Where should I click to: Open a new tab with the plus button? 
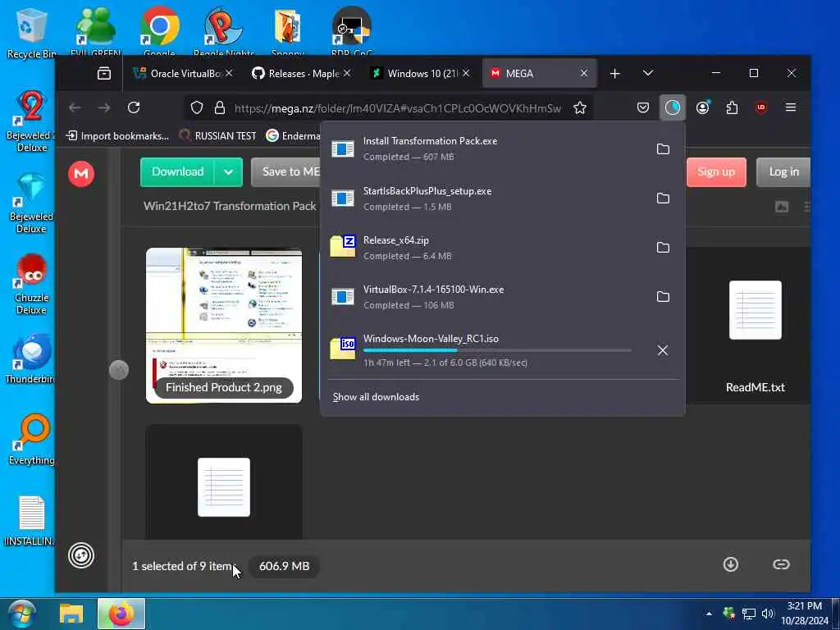point(615,73)
